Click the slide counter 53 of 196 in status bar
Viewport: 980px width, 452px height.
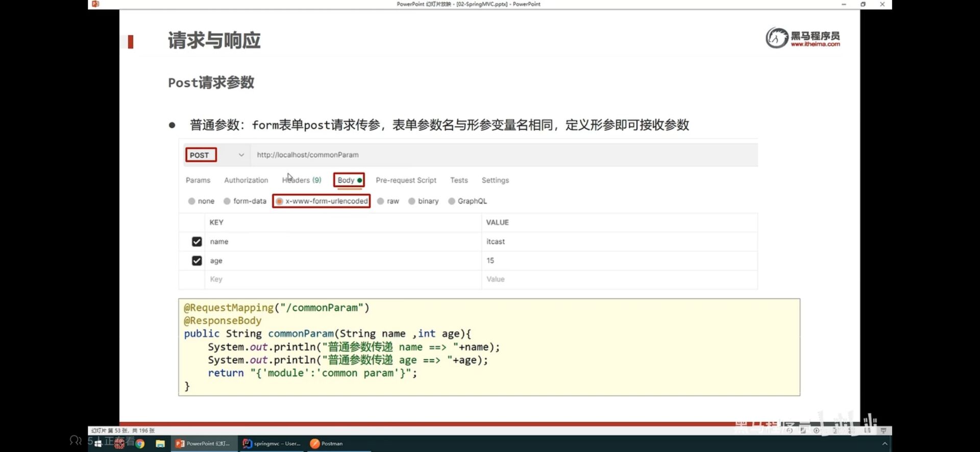pyautogui.click(x=123, y=431)
